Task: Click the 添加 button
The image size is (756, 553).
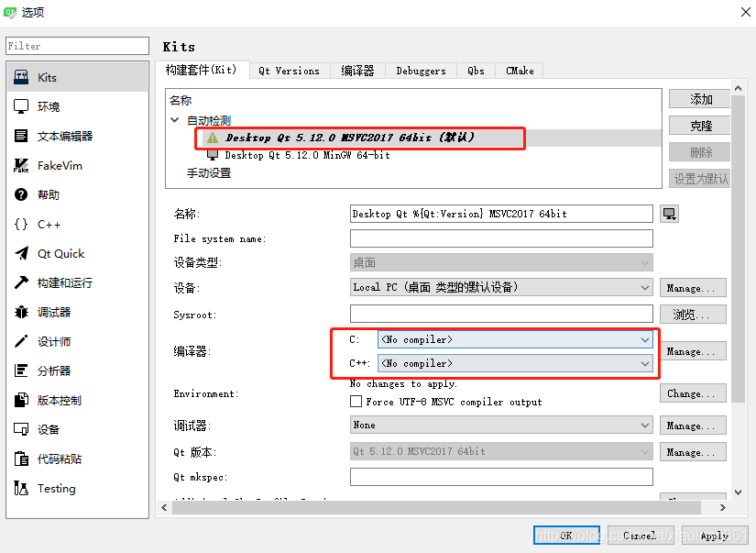Action: (x=699, y=99)
